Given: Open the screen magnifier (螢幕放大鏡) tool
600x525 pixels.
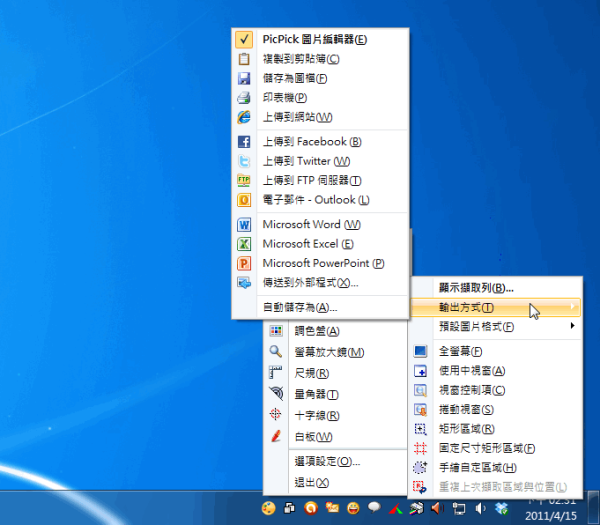Looking at the screenshot, I should (328, 352).
